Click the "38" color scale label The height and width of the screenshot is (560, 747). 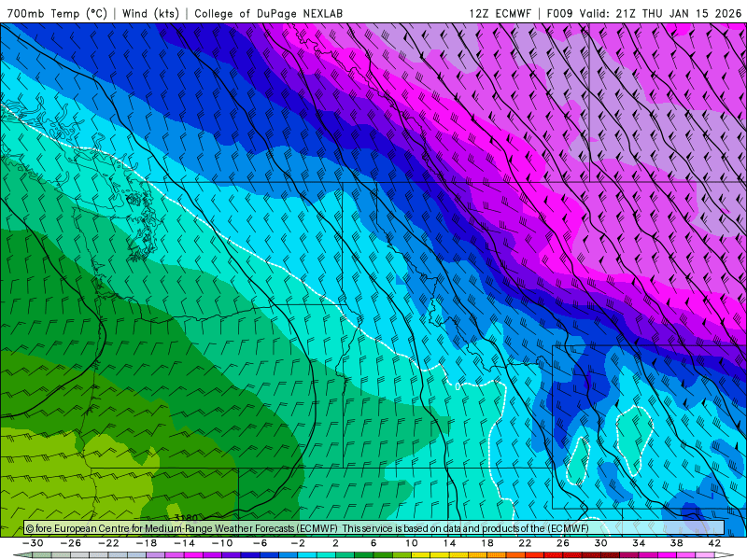[x=676, y=543]
